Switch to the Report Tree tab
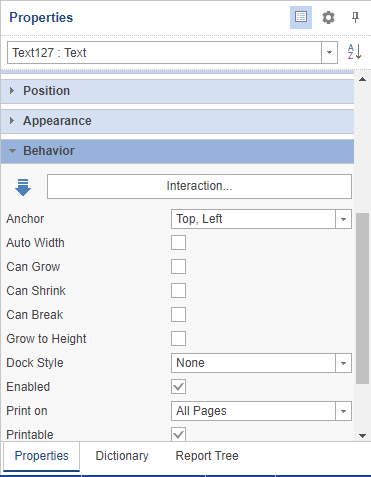The image size is (371, 477). 207,456
